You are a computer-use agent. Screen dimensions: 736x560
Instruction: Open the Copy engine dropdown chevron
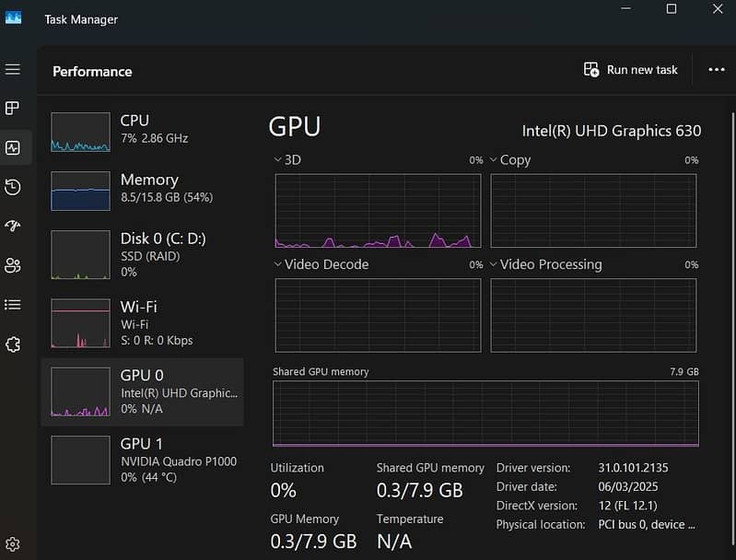pos(494,159)
